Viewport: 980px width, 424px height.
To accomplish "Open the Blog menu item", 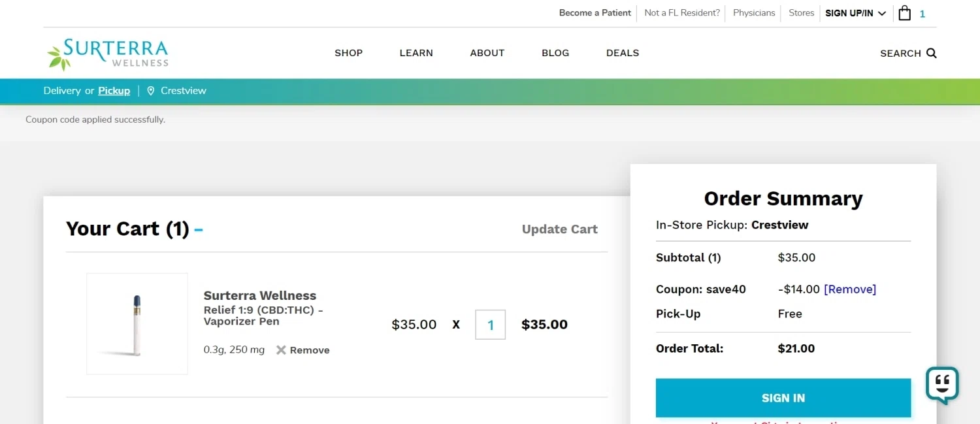I will (x=555, y=53).
